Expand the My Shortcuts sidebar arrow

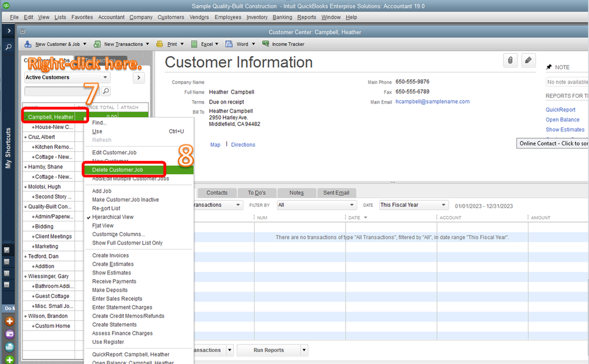point(9,31)
